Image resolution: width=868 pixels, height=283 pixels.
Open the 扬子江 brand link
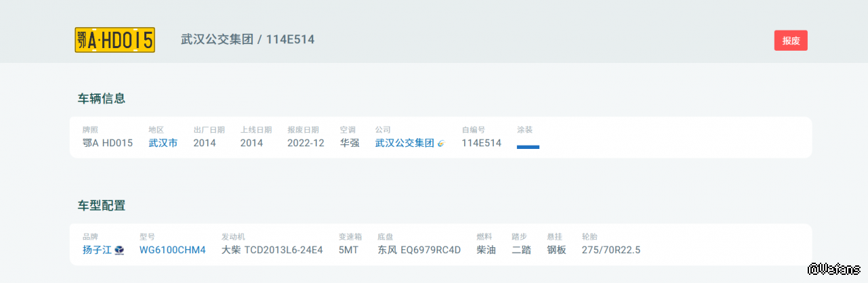coord(97,250)
